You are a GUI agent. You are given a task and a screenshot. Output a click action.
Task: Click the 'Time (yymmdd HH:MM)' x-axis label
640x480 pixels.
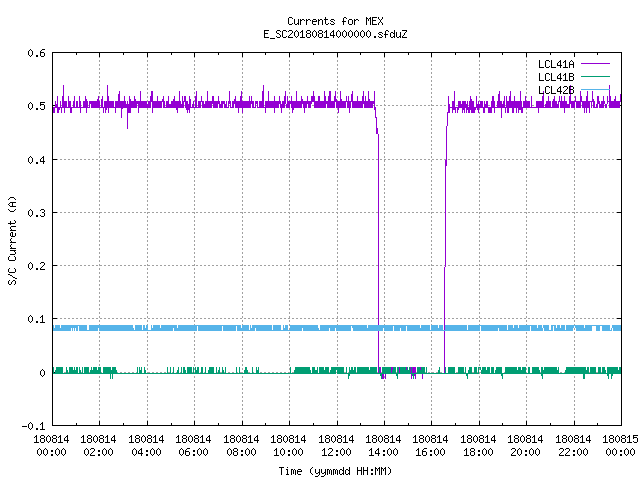(x=335, y=471)
